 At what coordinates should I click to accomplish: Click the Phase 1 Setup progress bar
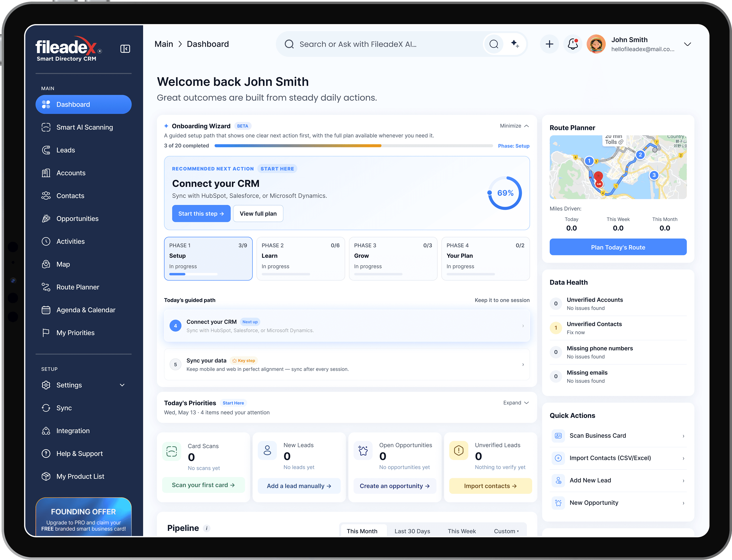[x=193, y=274]
